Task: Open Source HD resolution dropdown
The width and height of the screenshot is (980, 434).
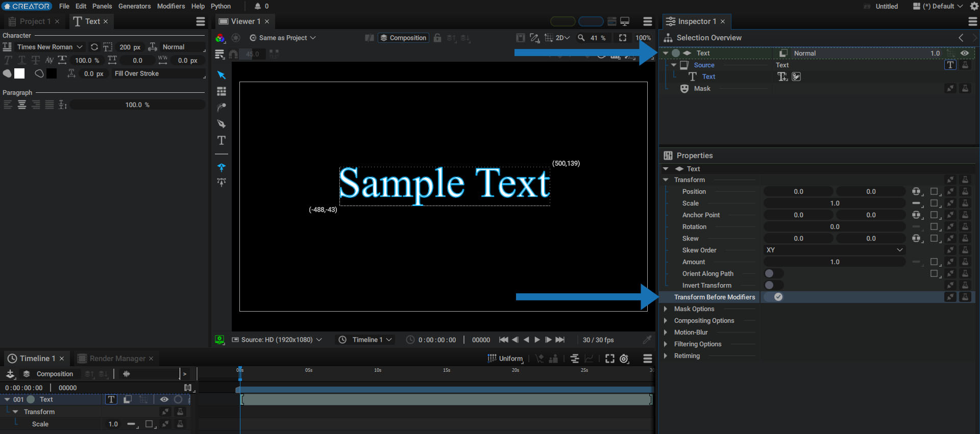Action: coord(277,340)
